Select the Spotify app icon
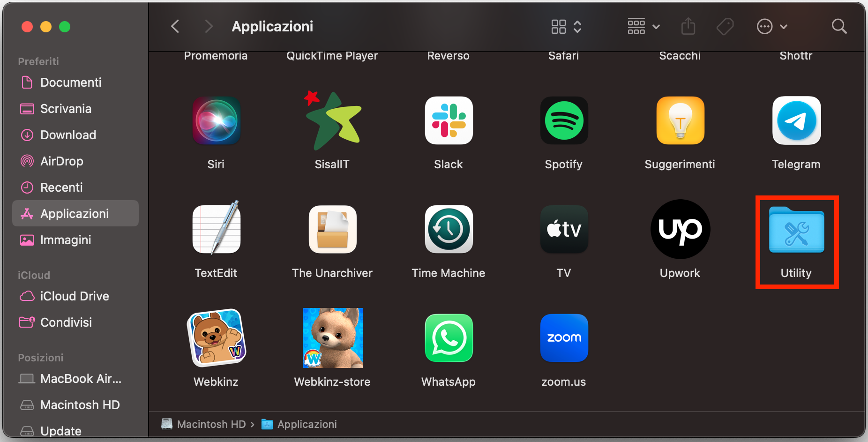This screenshot has height=442, width=868. click(x=564, y=120)
